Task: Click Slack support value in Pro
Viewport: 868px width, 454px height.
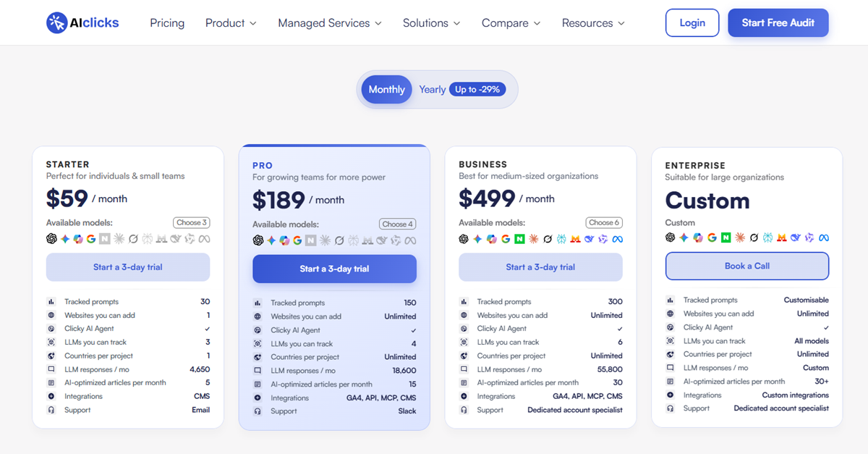Action: coord(407,411)
